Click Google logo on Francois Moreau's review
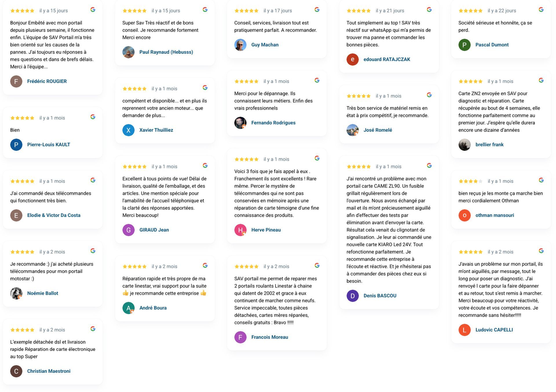 [x=317, y=265]
